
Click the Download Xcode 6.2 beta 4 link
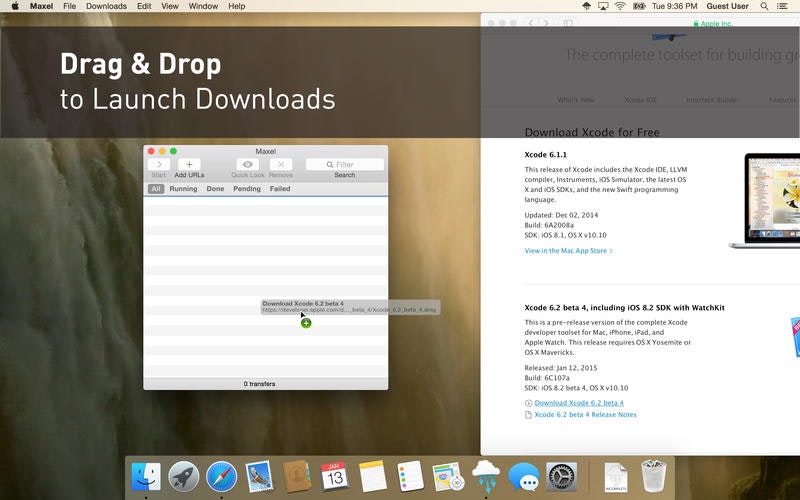(579, 403)
